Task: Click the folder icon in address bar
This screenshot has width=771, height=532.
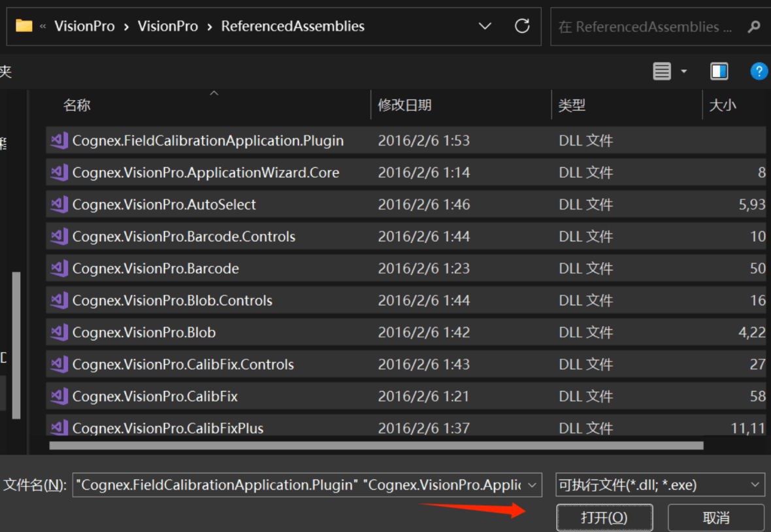Action: pyautogui.click(x=24, y=25)
